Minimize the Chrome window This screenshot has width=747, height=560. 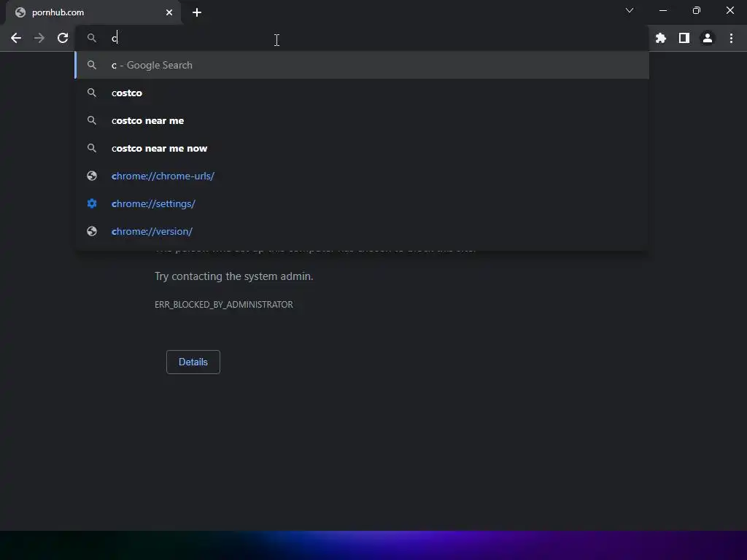(662, 10)
